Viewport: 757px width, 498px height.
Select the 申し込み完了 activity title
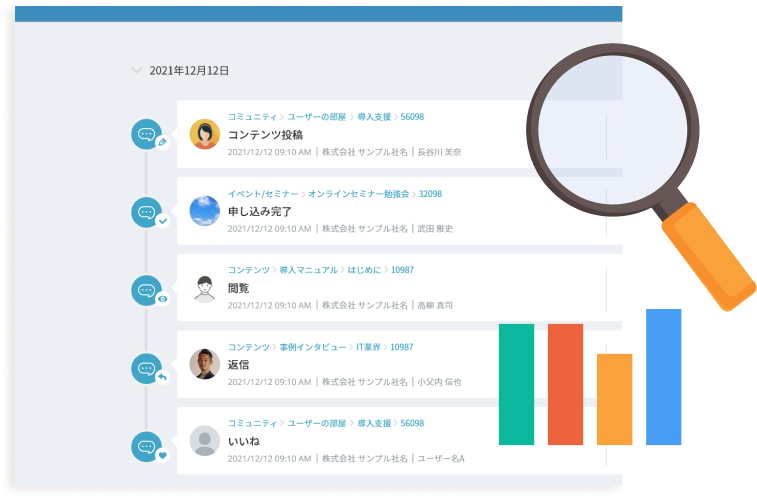click(x=260, y=211)
